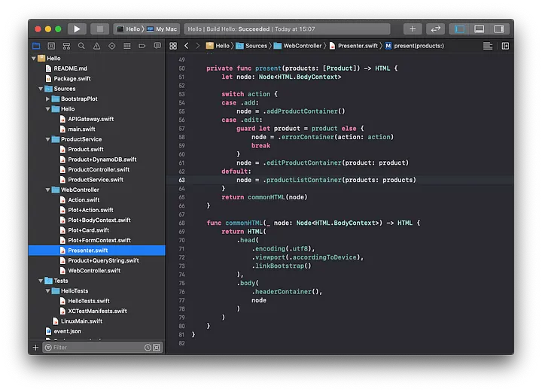
Task: Add new file with navigator plus button
Action: (x=35, y=348)
